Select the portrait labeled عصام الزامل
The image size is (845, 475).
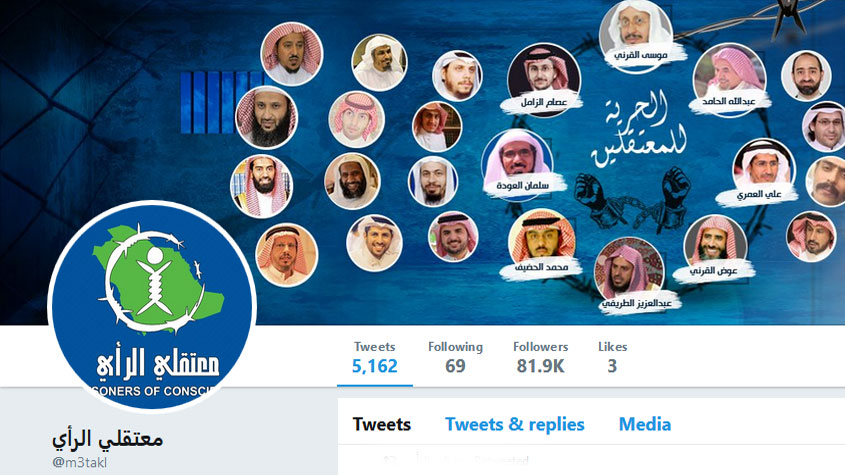click(544, 77)
